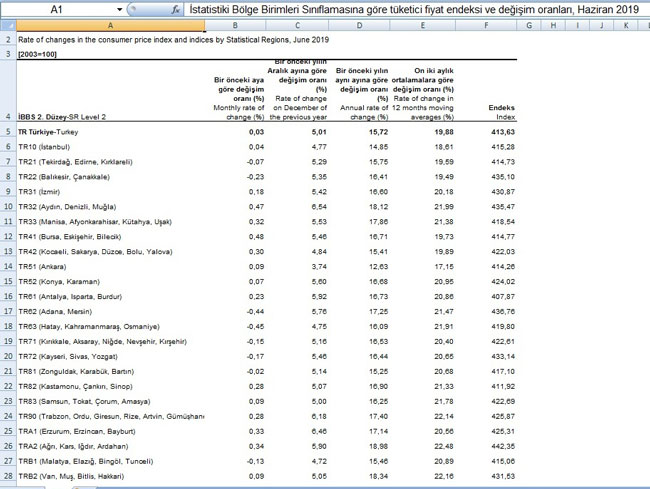Select column J header
The height and width of the screenshot is (489, 650).
tap(601, 25)
